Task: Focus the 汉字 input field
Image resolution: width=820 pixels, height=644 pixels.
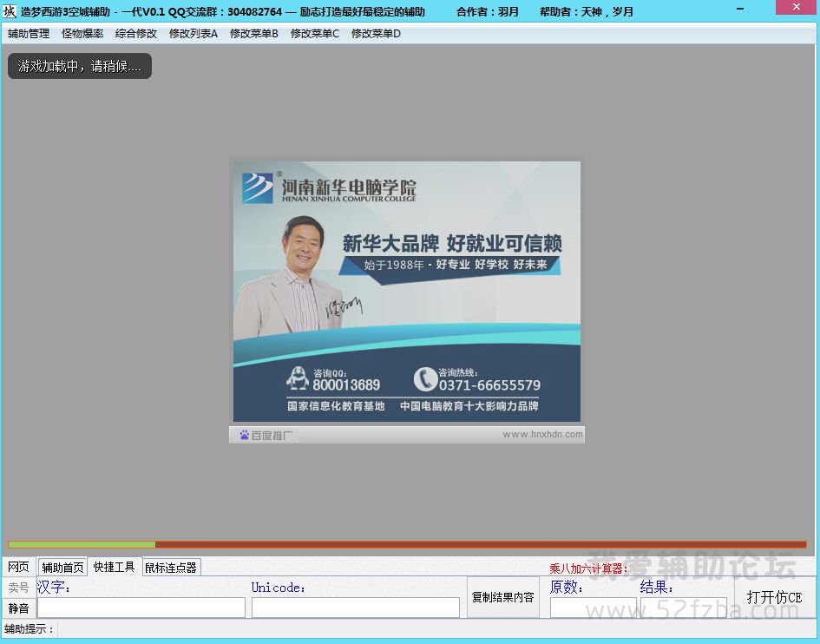Action: pyautogui.click(x=141, y=608)
